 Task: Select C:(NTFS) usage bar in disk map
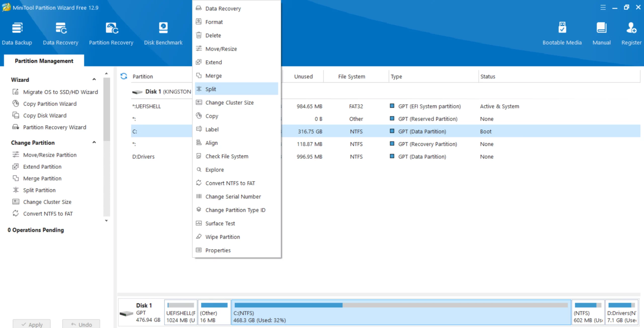tap(401, 305)
